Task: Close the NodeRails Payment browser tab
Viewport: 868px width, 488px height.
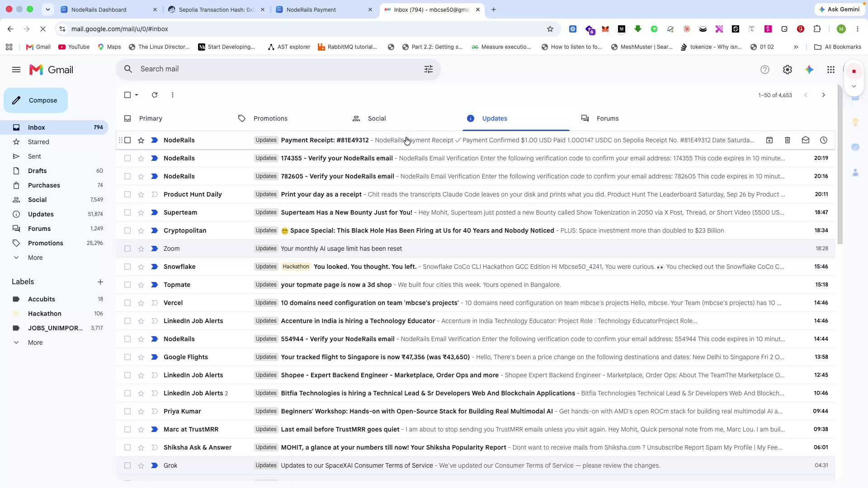Action: pyautogui.click(x=370, y=9)
